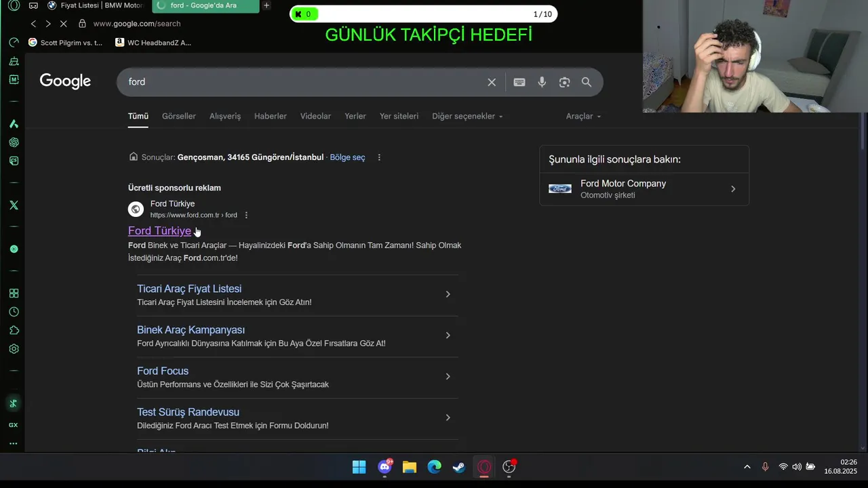Open Extensions puzzle icon in sidebar
Screen dimensions: 868x488
tap(14, 330)
